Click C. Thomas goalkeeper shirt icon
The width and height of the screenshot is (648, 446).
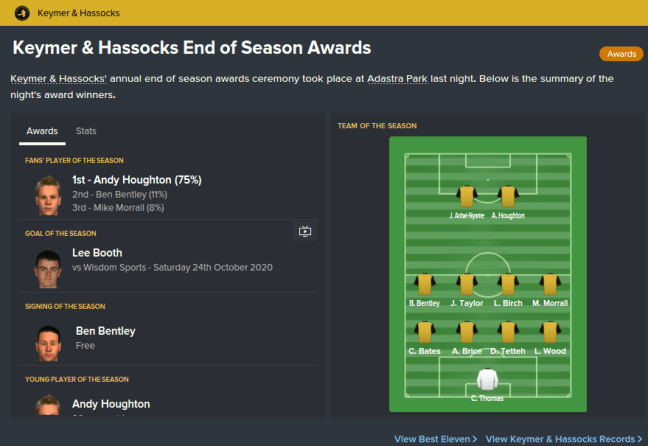(x=488, y=379)
